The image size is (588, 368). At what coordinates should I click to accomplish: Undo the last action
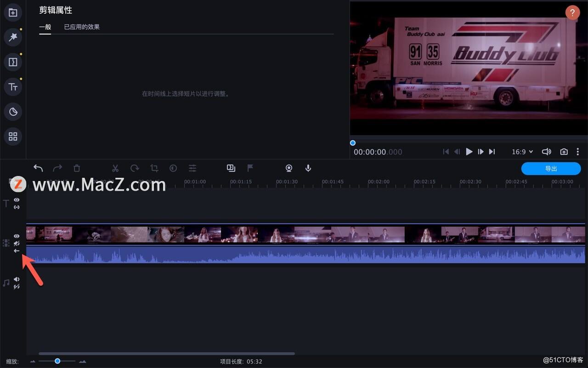coord(38,168)
